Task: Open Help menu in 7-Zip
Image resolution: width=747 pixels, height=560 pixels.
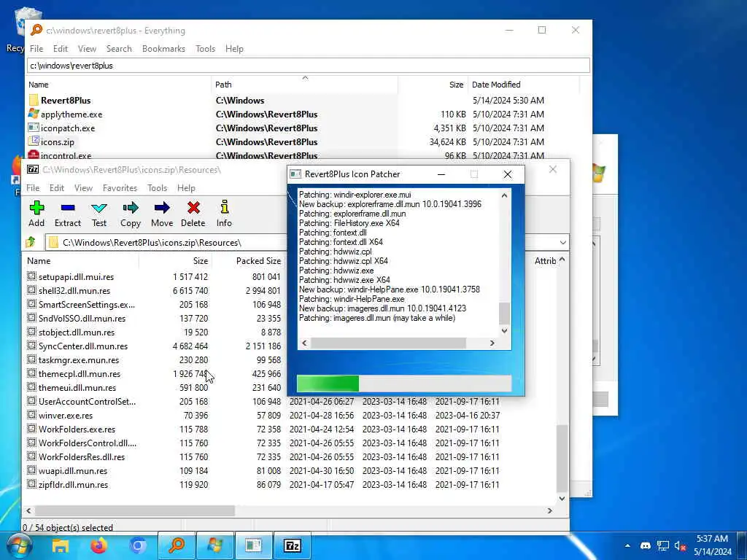Action: [186, 188]
